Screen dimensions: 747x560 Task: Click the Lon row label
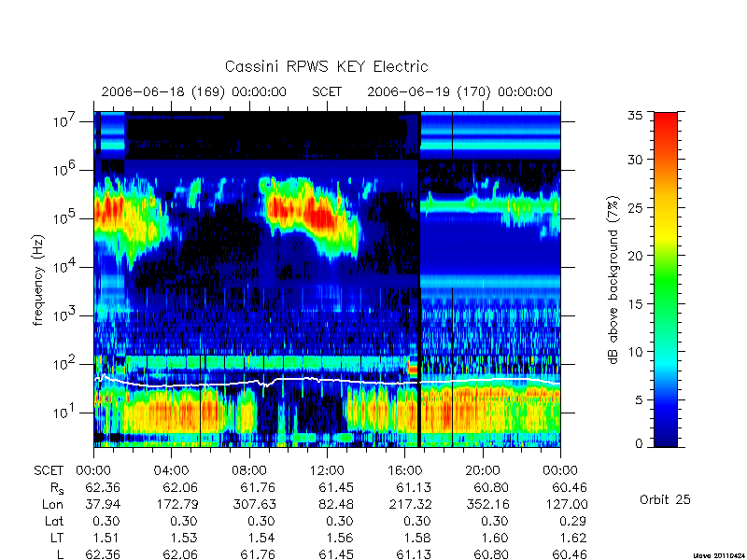coord(52,504)
